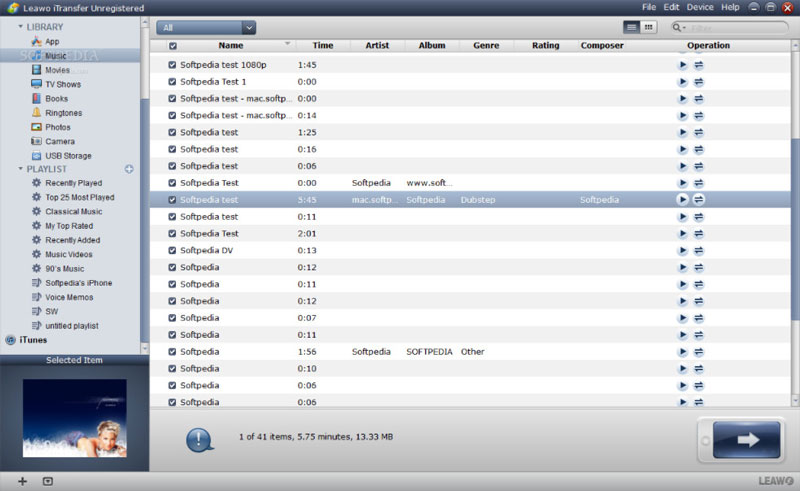
Task: Sort by the Name column arrow
Action: point(287,44)
